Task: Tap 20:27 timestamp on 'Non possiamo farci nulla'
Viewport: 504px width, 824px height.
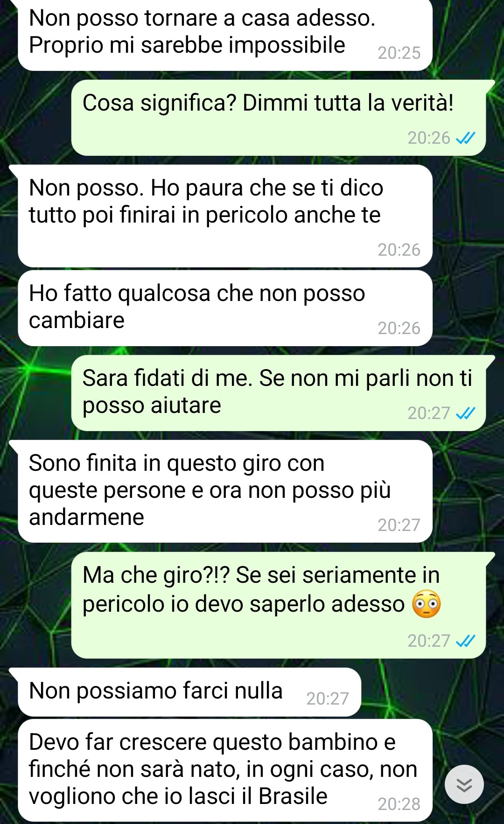Action: (x=328, y=698)
